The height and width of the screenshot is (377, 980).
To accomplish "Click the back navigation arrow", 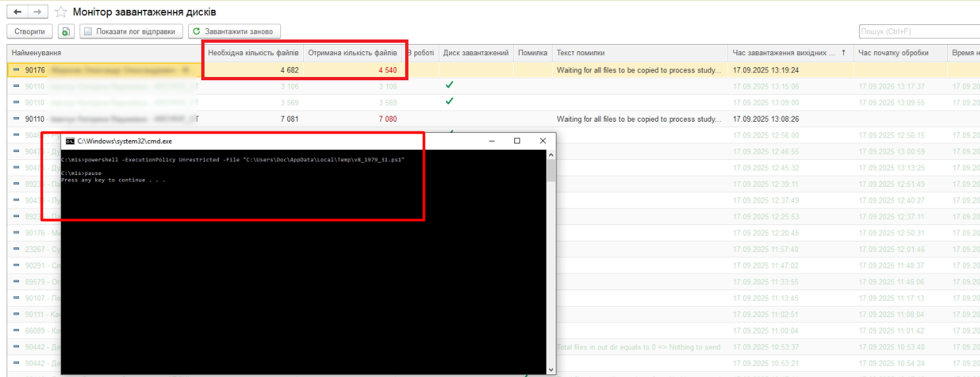I will click(18, 12).
